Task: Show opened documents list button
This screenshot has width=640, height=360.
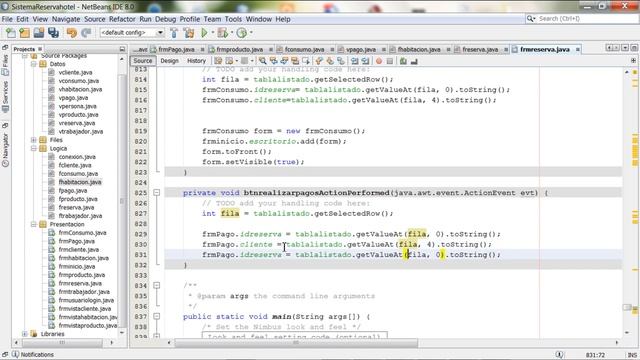Action: click(x=625, y=48)
